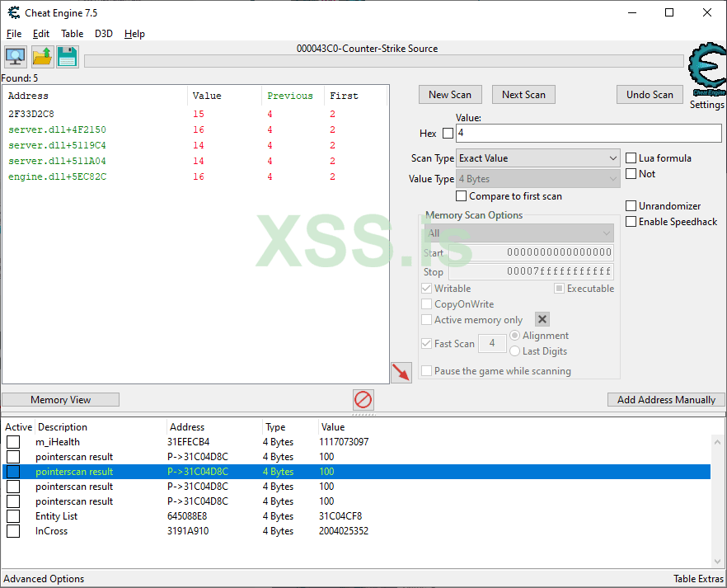Select server.dll+5119C4 result row
727x588 pixels.
point(195,146)
